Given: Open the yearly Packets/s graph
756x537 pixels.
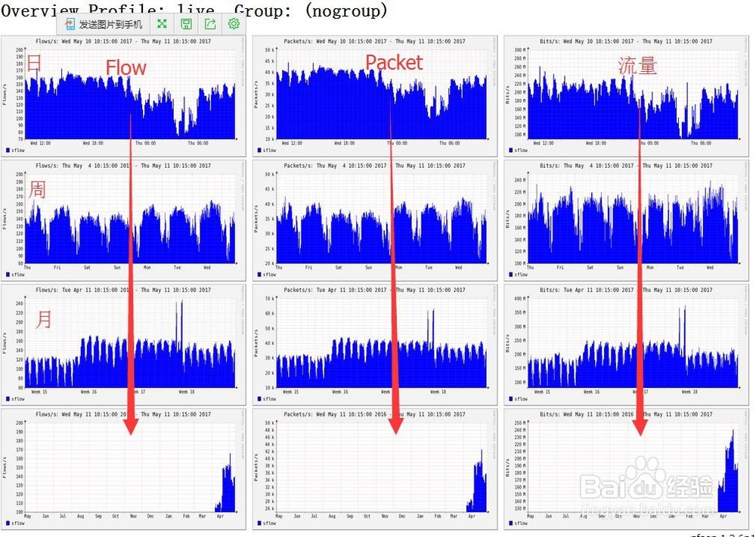Looking at the screenshot, I should (375, 469).
